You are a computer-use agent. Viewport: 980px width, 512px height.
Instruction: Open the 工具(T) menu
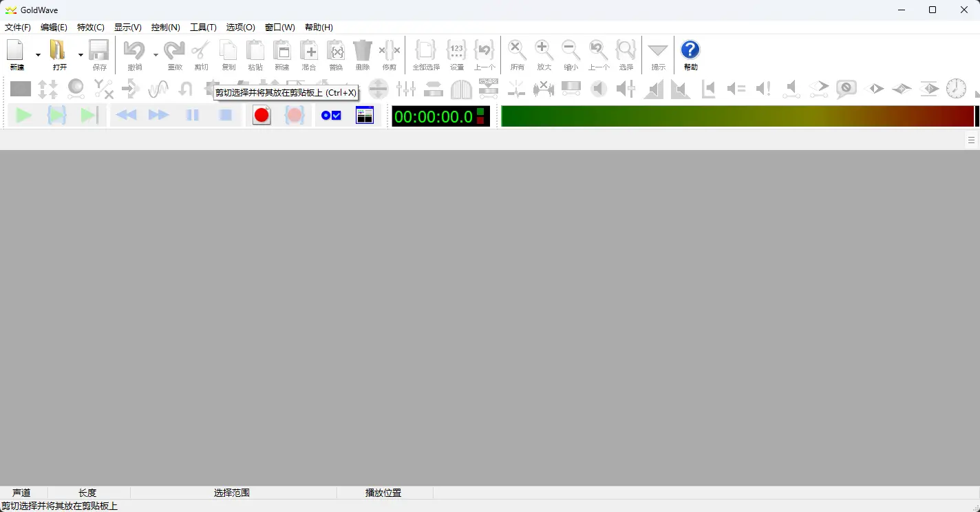coord(203,28)
